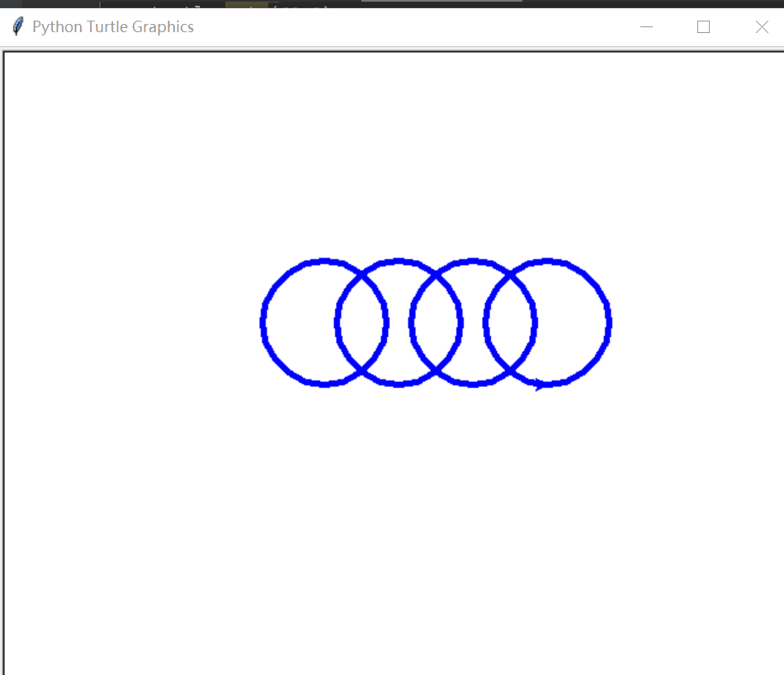Click the turtle arrow cursor on the rightmost circle
This screenshot has height=675, width=784.
(x=540, y=385)
